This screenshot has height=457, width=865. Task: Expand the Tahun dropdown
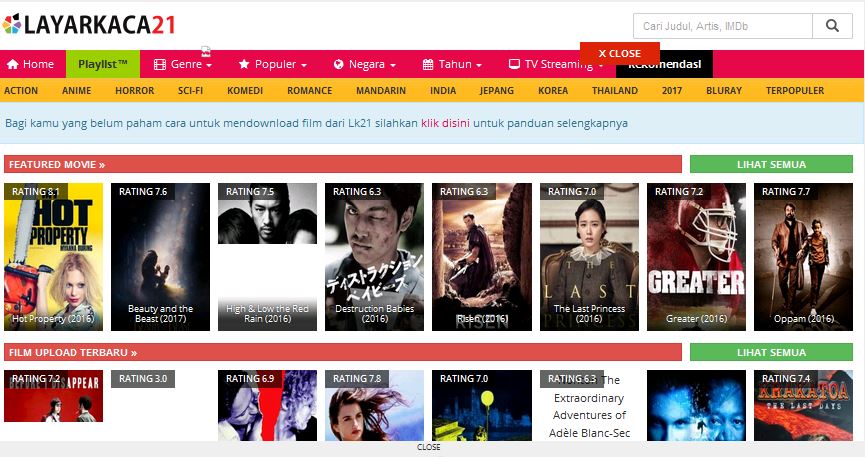coord(452,64)
